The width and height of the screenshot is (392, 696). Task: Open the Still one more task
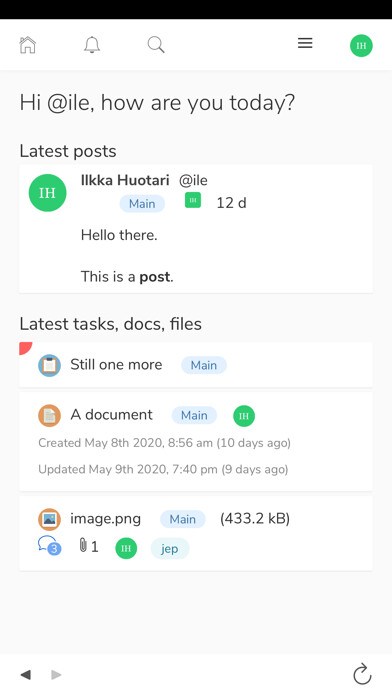click(196, 365)
